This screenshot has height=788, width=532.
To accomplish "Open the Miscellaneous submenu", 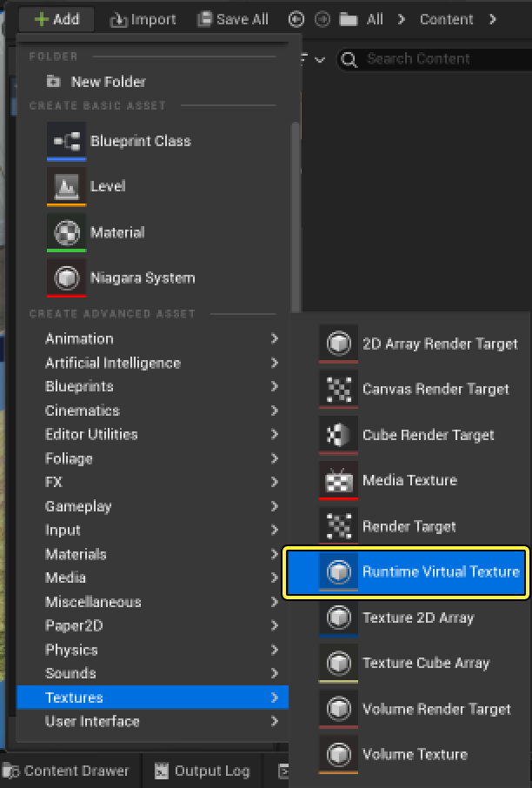I will (x=152, y=602).
